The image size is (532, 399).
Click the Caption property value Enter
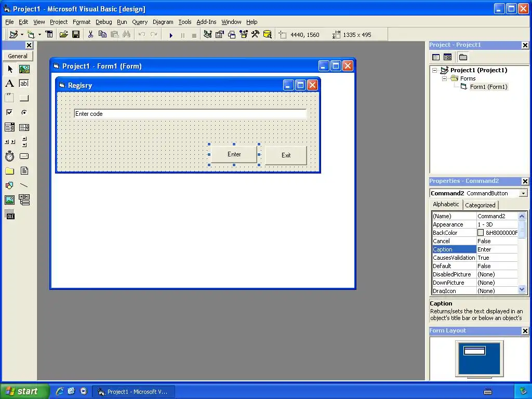click(x=497, y=249)
